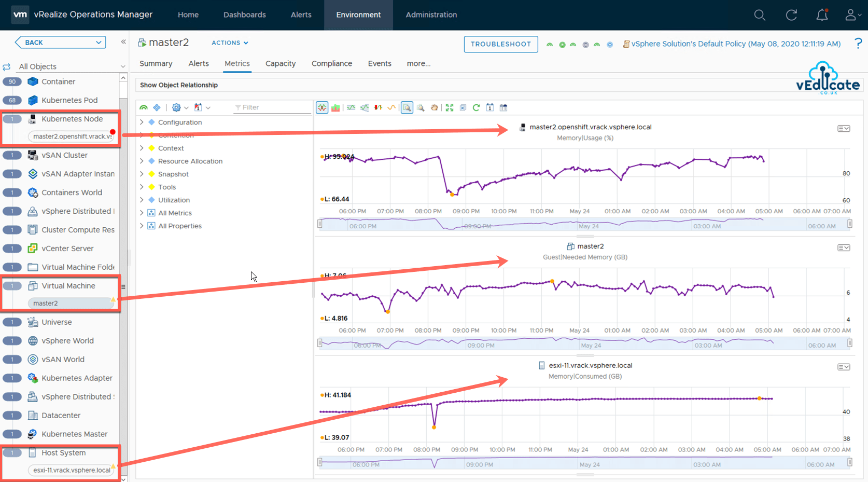Viewport: 868px width, 482px height.
Task: Open options menu for Guest Needed Memory chart
Action: tap(844, 247)
